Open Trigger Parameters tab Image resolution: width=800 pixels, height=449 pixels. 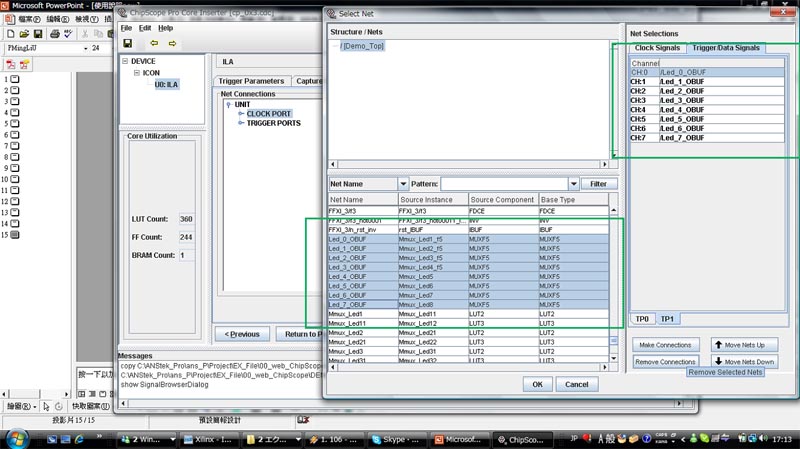click(x=251, y=81)
